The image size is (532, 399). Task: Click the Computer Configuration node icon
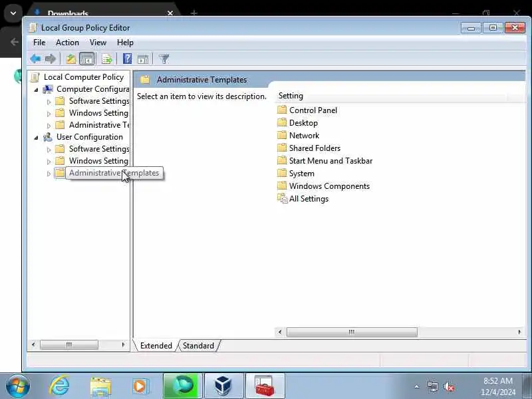pos(48,89)
